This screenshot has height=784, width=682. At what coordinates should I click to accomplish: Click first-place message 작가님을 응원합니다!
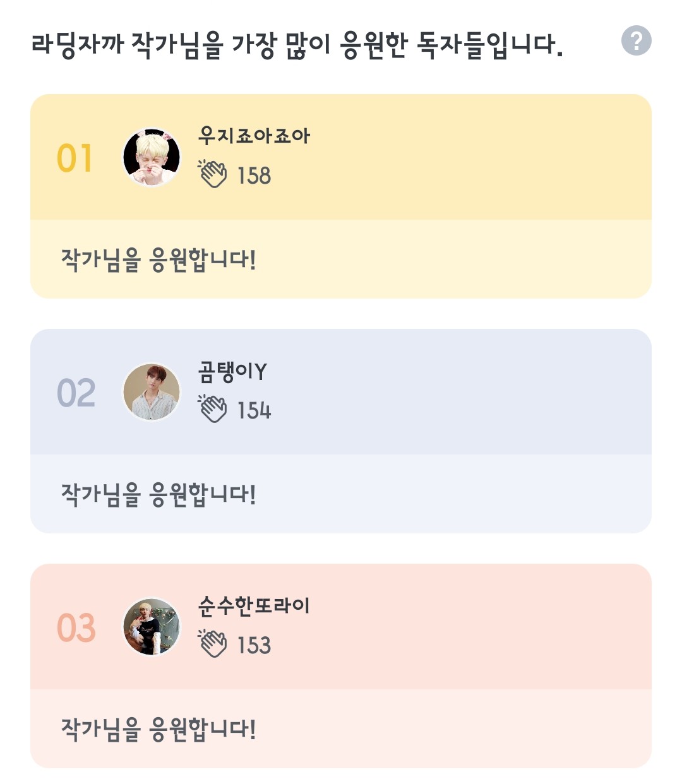159,259
